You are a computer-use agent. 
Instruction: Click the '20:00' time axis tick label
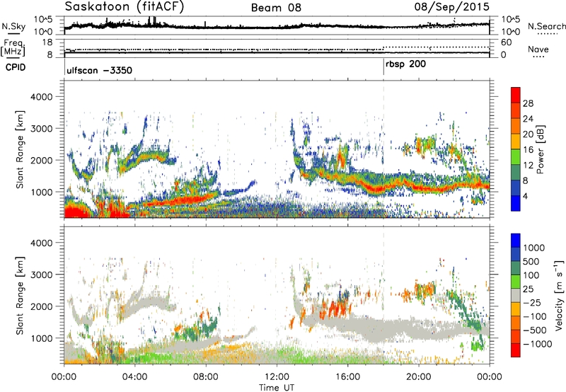[419, 377]
